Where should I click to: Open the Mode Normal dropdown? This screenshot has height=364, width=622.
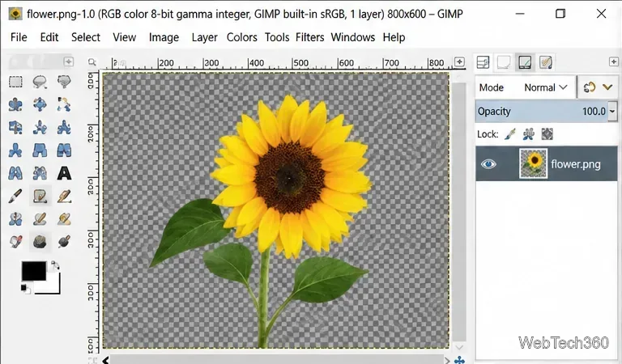545,87
